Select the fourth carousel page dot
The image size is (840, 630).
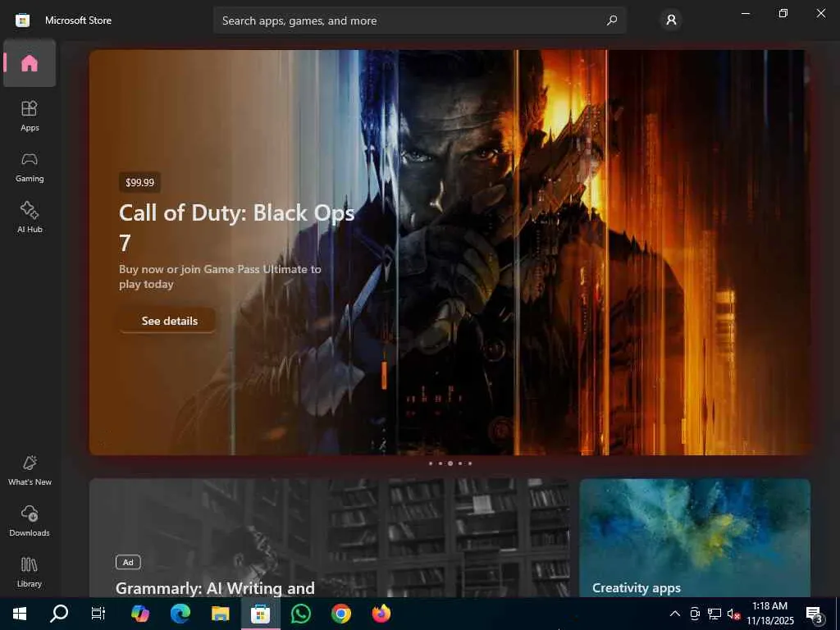[x=460, y=463]
